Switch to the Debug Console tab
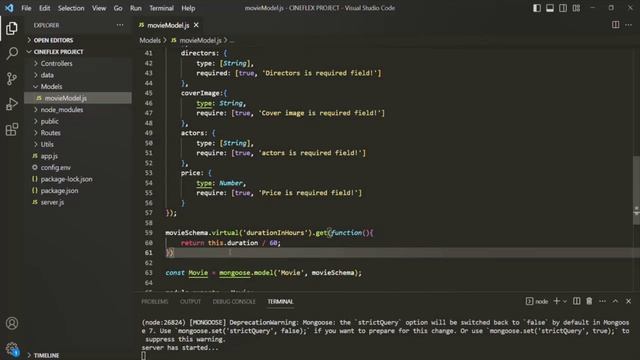The image size is (640, 360). (x=234, y=302)
